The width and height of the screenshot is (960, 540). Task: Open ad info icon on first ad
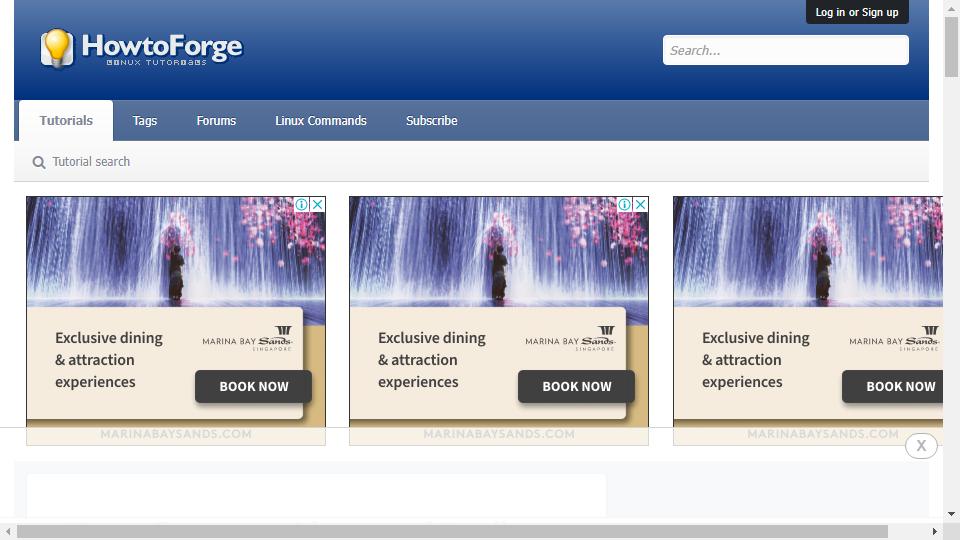coord(302,204)
